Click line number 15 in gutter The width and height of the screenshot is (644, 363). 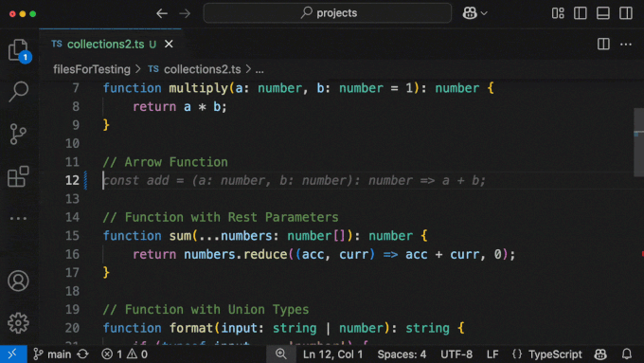pos(72,236)
